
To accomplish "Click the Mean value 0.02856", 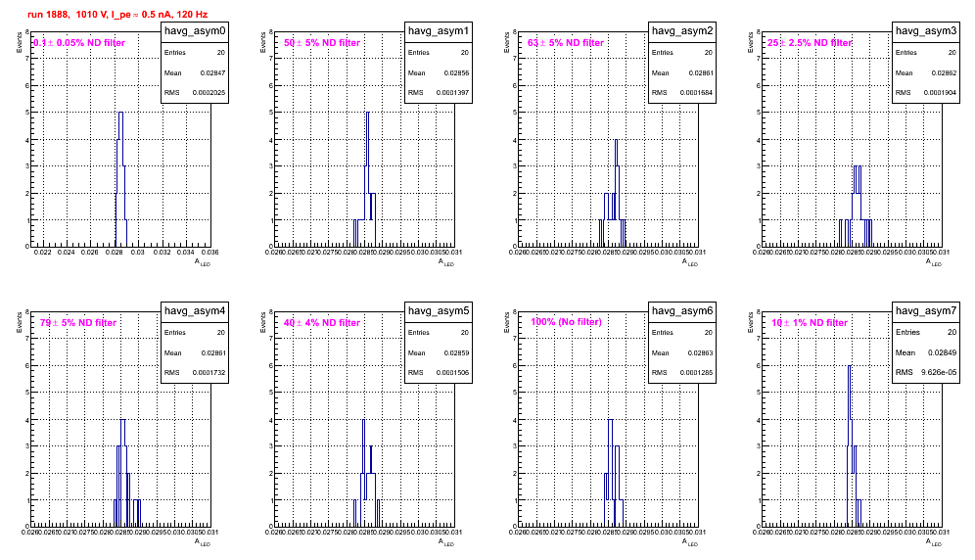I will click(456, 73).
